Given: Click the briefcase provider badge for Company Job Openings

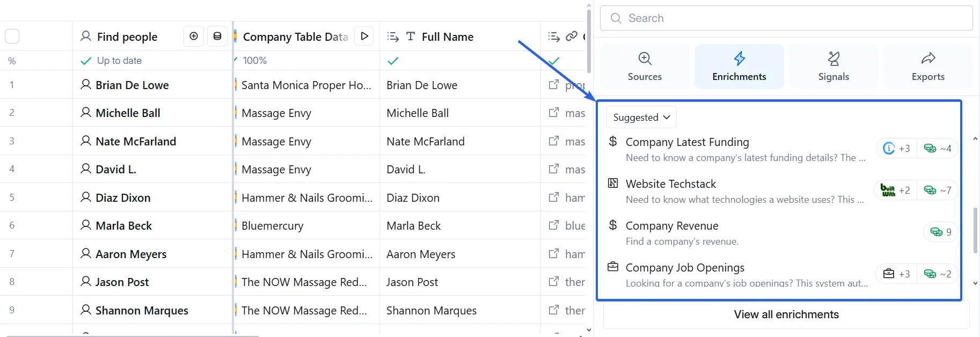Looking at the screenshot, I should click(x=896, y=274).
